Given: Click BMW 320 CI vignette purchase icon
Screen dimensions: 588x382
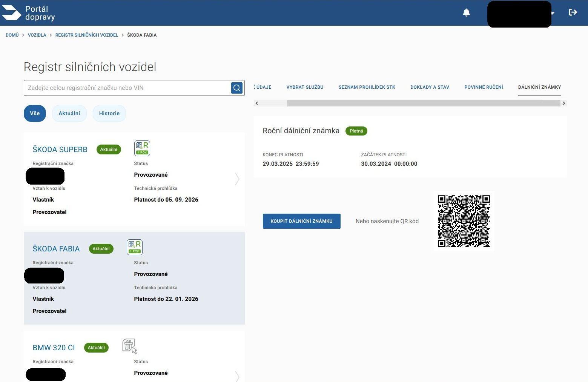Looking at the screenshot, I should [x=129, y=346].
